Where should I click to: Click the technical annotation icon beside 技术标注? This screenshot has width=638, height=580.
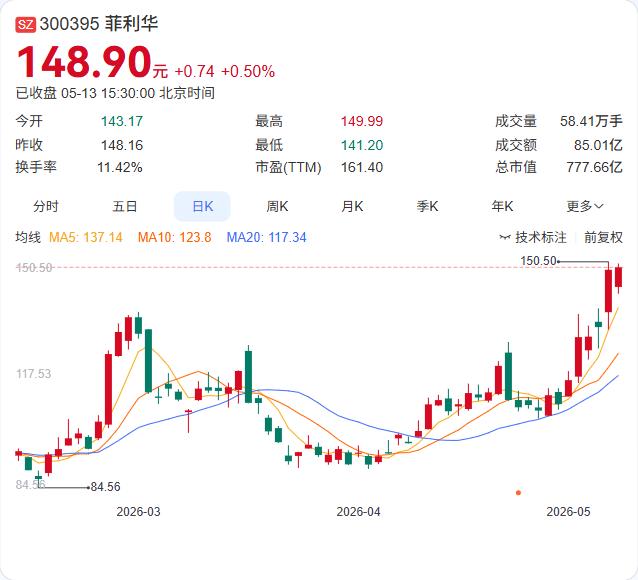pyautogui.click(x=505, y=237)
